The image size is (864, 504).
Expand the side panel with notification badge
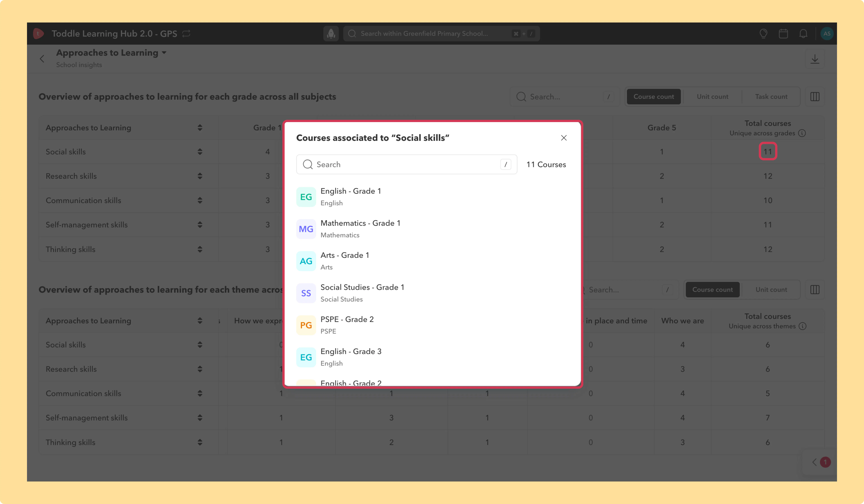(x=820, y=462)
